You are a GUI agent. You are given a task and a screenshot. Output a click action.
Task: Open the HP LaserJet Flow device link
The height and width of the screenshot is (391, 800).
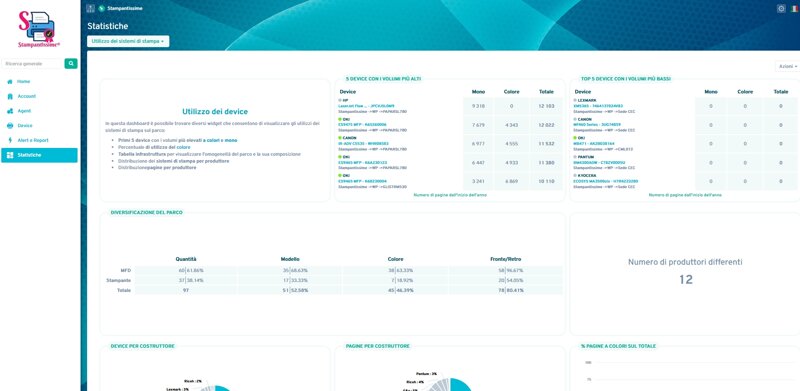365,106
